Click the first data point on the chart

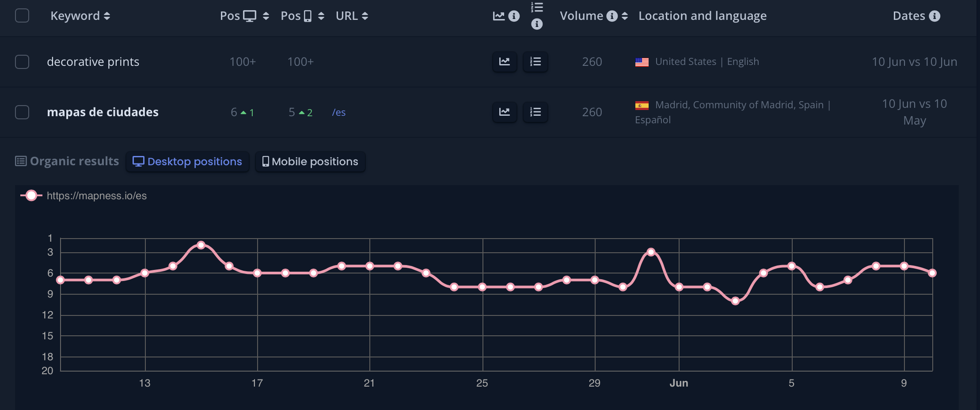(x=61, y=280)
